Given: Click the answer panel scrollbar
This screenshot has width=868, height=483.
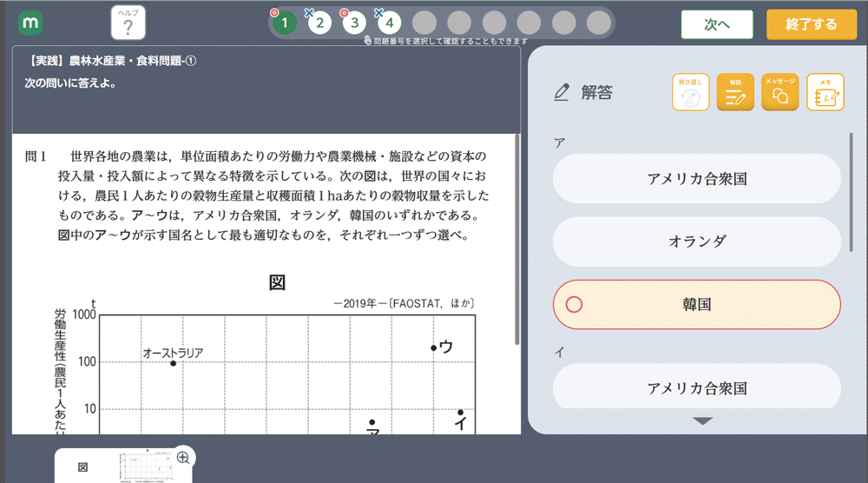Looking at the screenshot, I should pos(851,193).
